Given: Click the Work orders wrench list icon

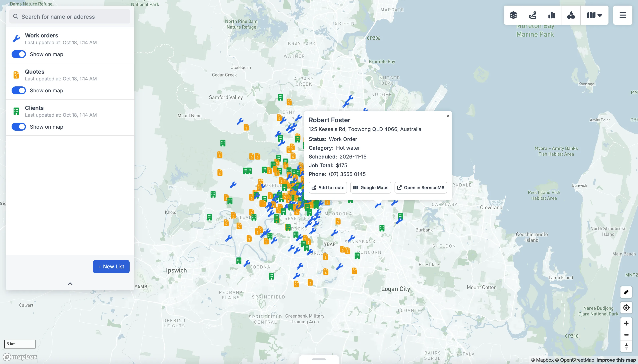Looking at the screenshot, I should coord(16,38).
